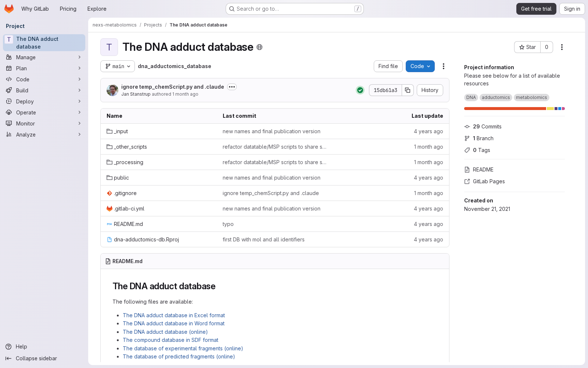Open Explore in top navigation
The width and height of the screenshot is (588, 368).
[97, 9]
